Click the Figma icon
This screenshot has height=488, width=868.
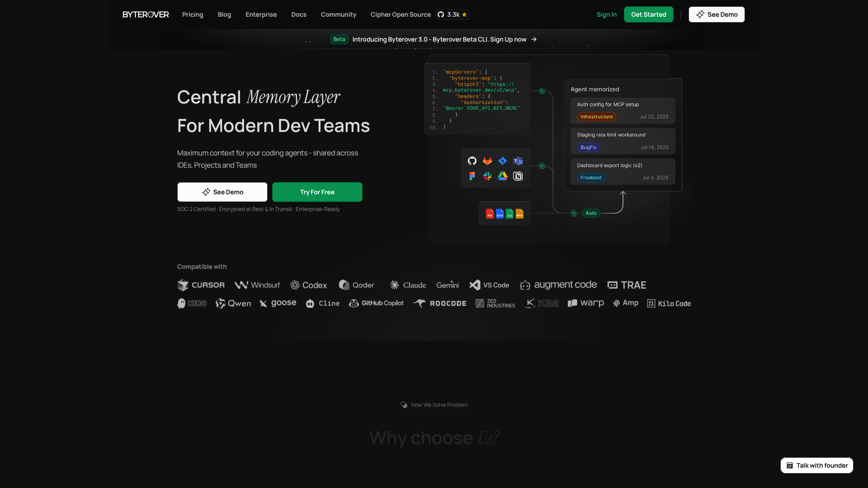(x=472, y=176)
